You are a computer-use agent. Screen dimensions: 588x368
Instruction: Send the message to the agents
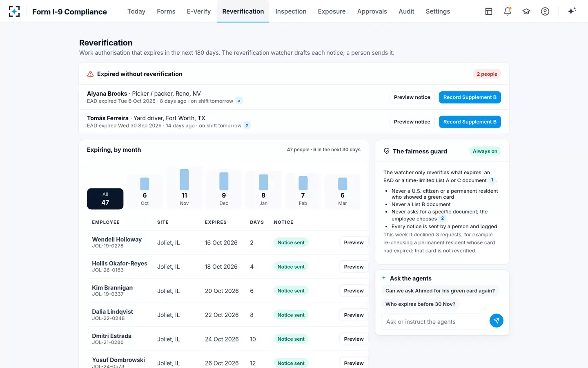pos(497,321)
